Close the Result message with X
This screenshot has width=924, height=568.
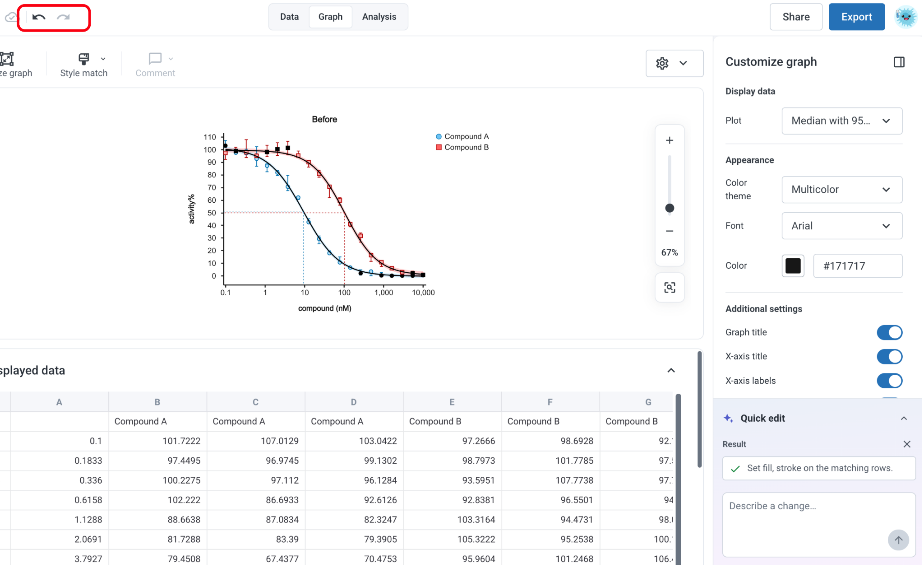tap(907, 444)
